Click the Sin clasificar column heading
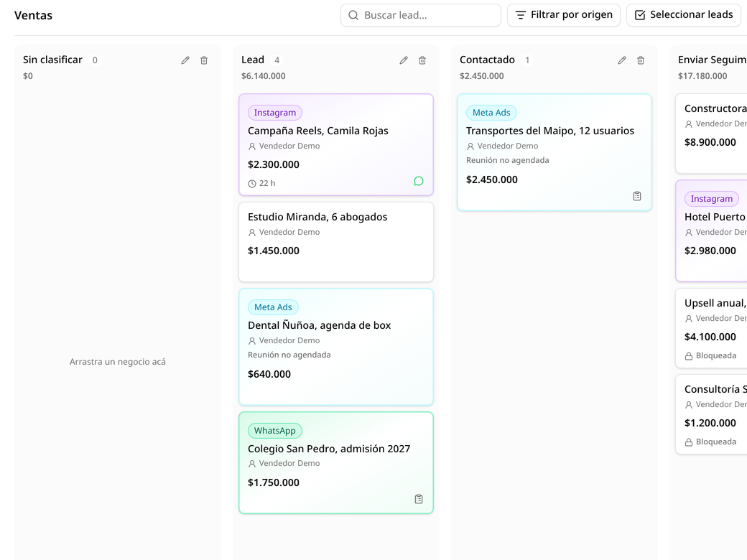 point(53,60)
